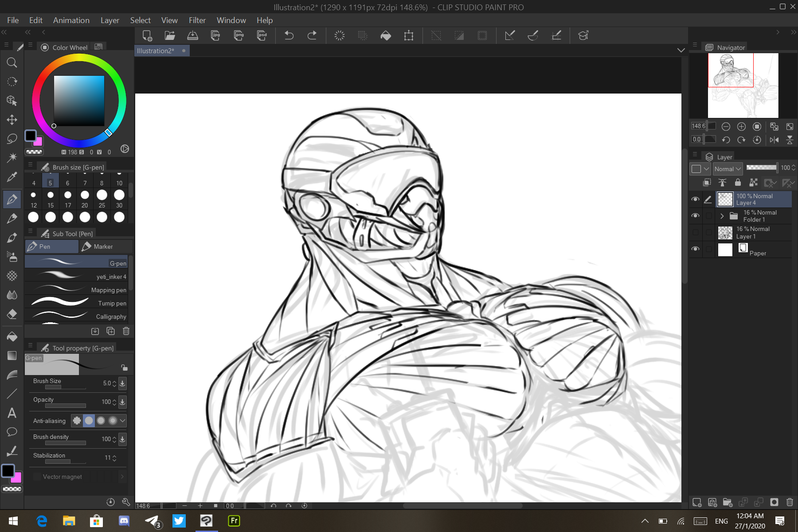The height and width of the screenshot is (532, 798).
Task: Select the Fill bucket tool
Action: point(12,336)
